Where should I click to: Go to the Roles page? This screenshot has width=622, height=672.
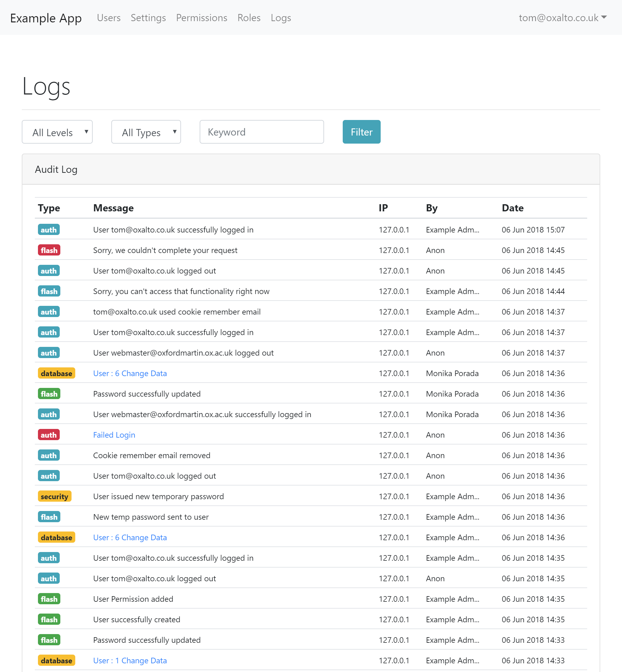[x=249, y=18]
